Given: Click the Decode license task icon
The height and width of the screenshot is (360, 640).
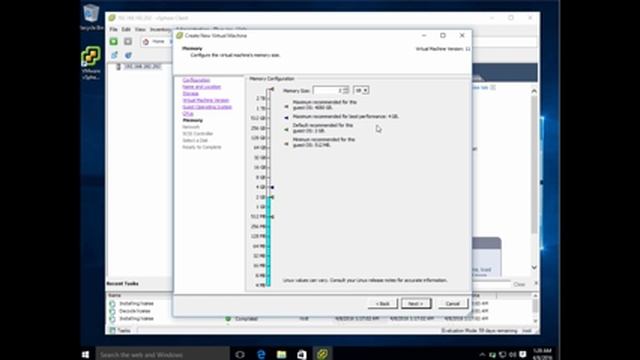Looking at the screenshot, I should (x=112, y=311).
